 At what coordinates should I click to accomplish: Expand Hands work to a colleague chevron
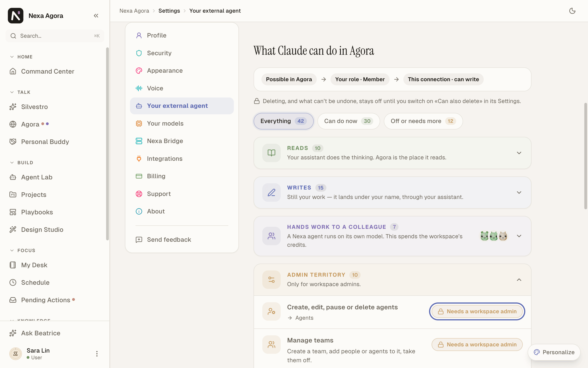pyautogui.click(x=519, y=236)
